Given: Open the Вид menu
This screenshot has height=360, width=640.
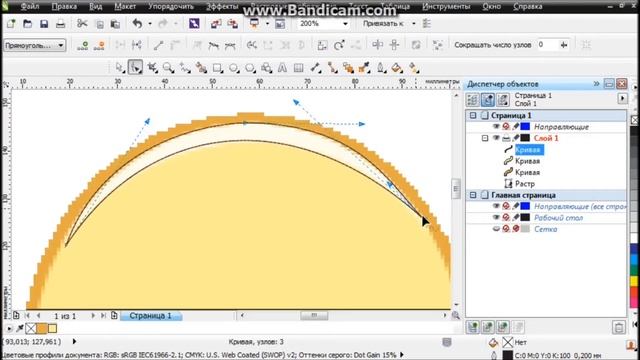Looking at the screenshot, I should (x=96, y=7).
